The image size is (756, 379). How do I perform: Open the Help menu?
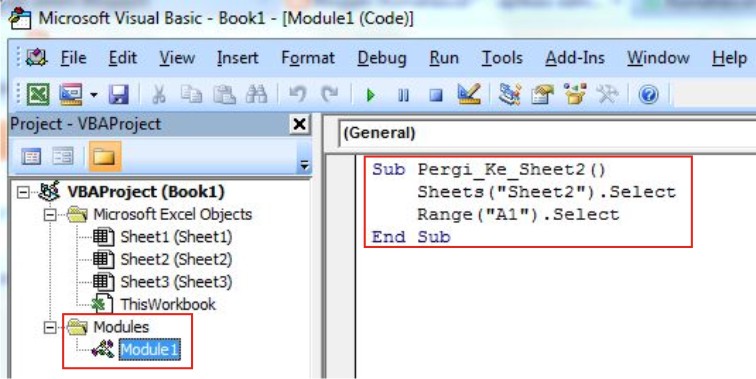pyautogui.click(x=729, y=58)
